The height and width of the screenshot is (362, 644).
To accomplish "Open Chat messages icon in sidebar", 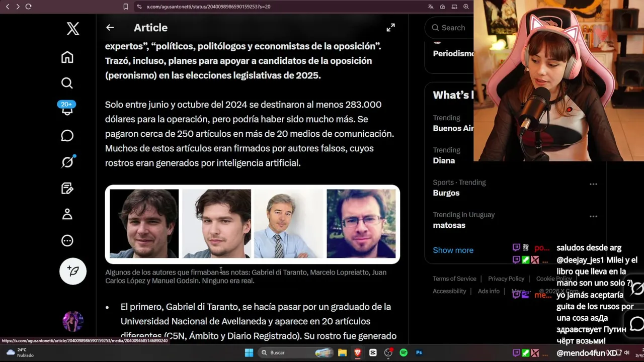I will 67,136.
